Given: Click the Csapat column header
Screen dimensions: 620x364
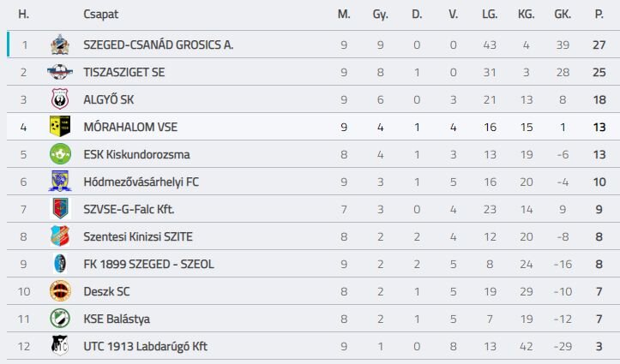Looking at the screenshot, I should [101, 15].
